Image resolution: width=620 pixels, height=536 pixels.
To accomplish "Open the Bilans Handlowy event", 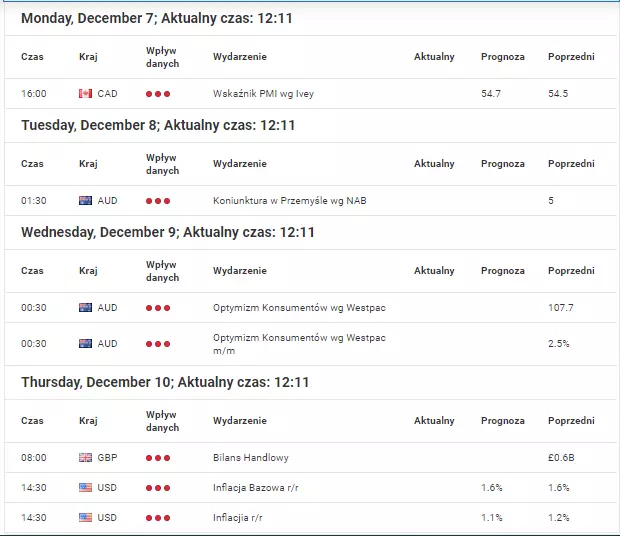I will pyautogui.click(x=251, y=458).
